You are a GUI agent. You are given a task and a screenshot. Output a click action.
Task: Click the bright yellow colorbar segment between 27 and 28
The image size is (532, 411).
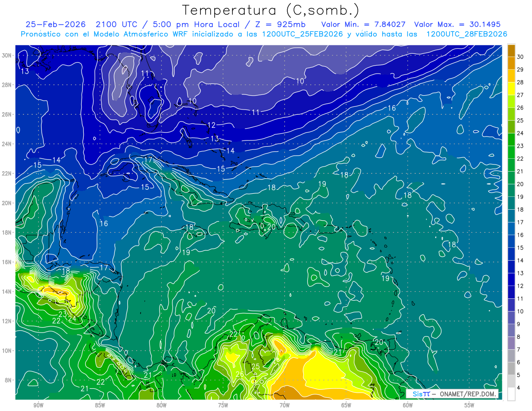click(511, 89)
